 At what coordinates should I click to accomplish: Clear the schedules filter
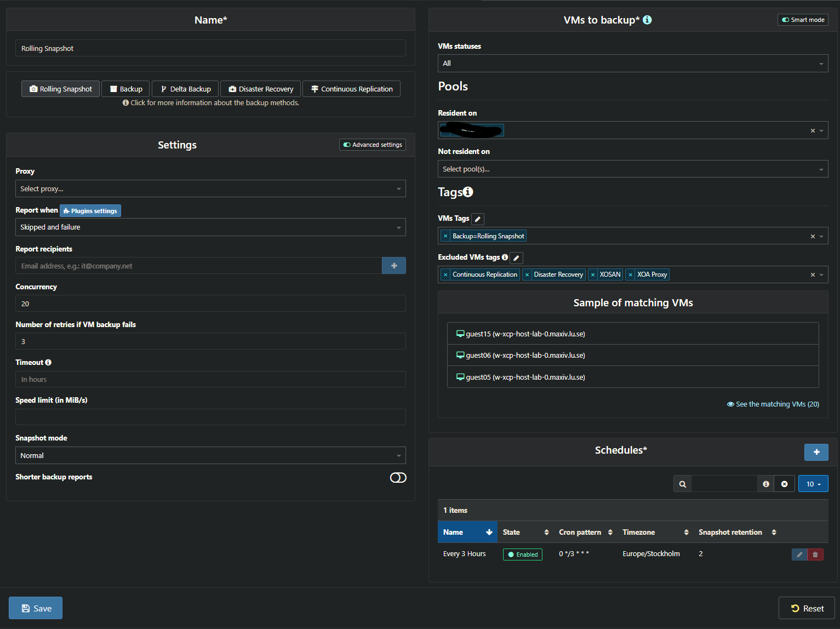(785, 484)
